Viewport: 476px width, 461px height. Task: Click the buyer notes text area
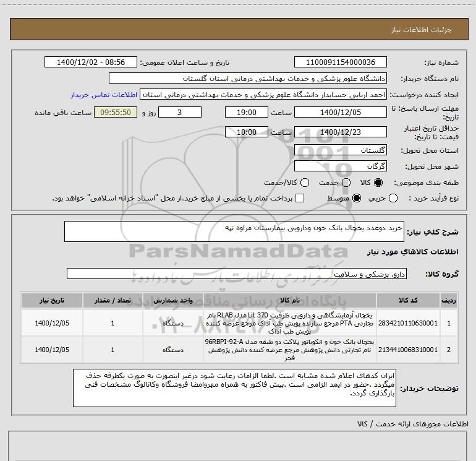234,388
